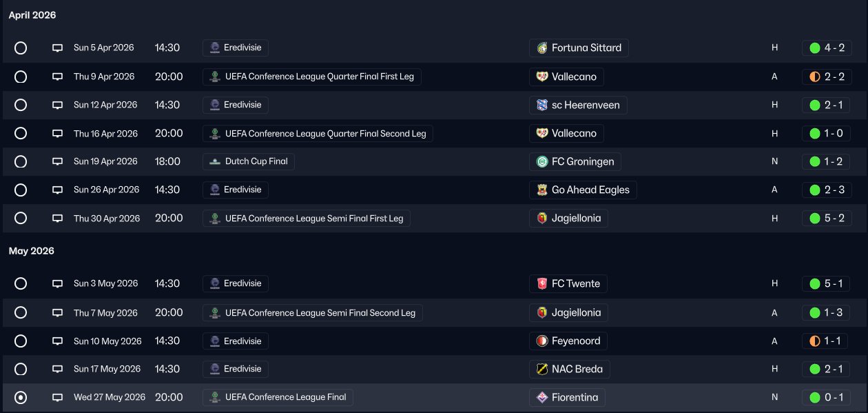868x413 pixels.
Task: Open the 1 - 2 result against FC Groningen
Action: pos(827,162)
